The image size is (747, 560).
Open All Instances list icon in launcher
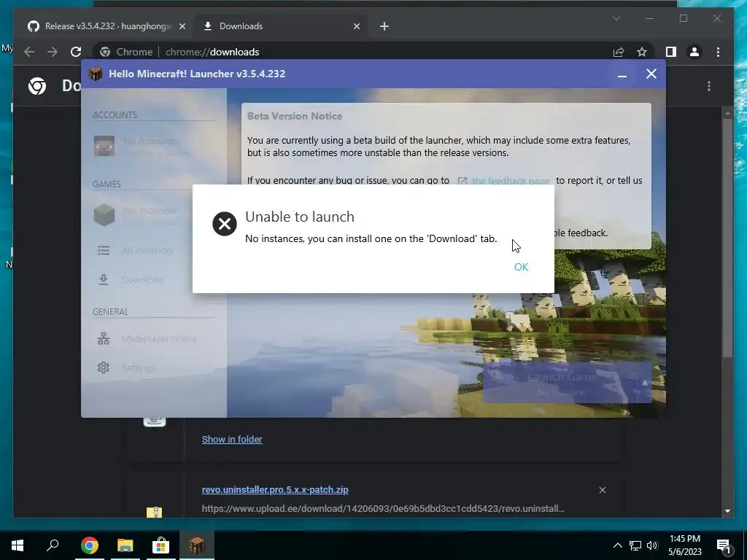(x=104, y=250)
